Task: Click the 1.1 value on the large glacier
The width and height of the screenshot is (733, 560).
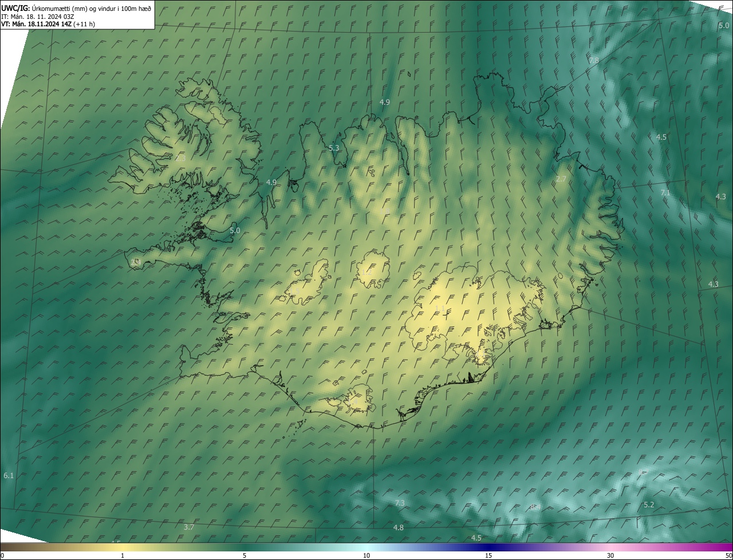Action: coord(440,308)
